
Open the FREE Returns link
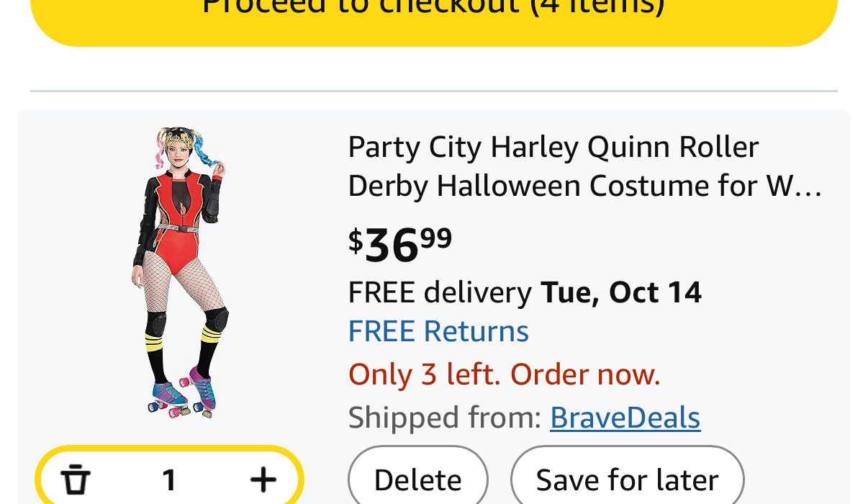pyautogui.click(x=438, y=331)
